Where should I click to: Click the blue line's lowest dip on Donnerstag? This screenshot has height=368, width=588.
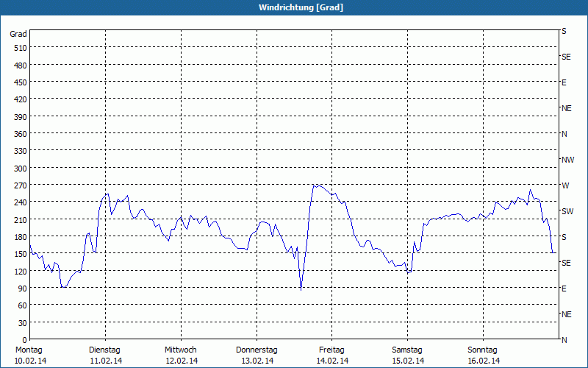(301, 289)
